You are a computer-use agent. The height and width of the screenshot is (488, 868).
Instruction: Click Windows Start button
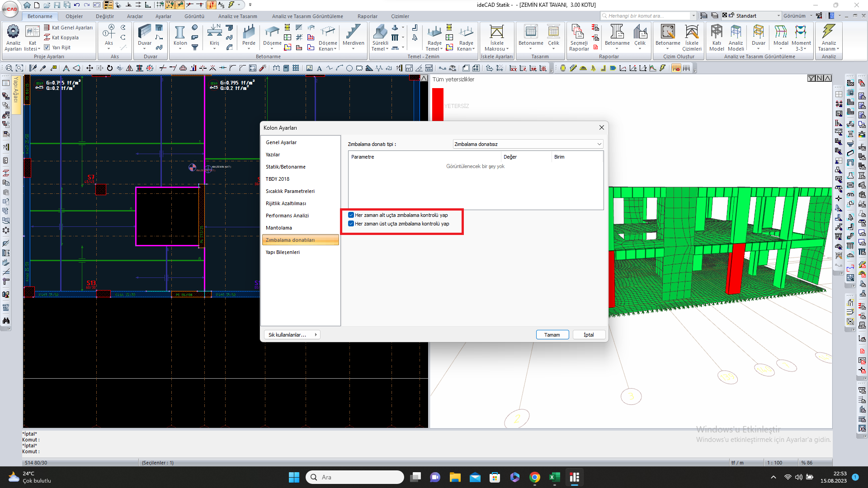tap(294, 477)
